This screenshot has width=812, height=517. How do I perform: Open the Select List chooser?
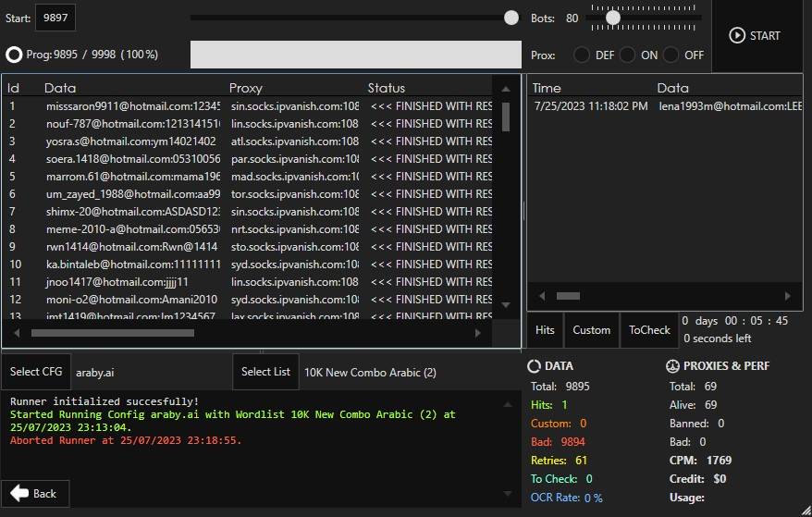click(265, 372)
